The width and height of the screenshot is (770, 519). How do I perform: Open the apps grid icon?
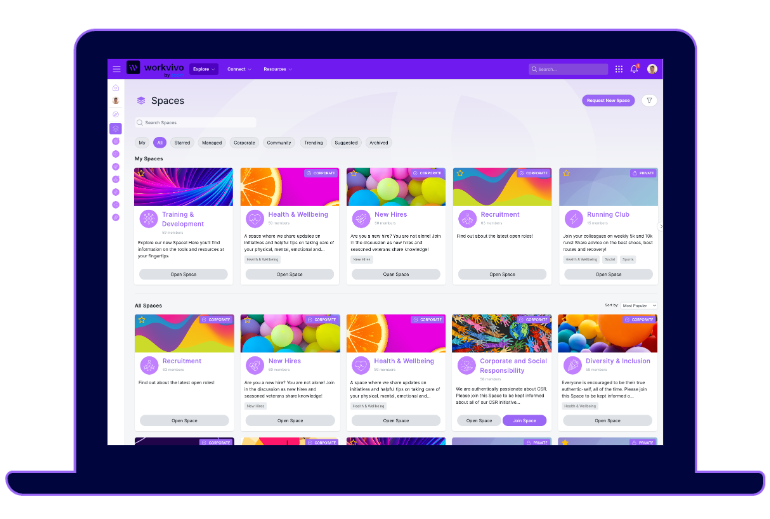pyautogui.click(x=619, y=69)
